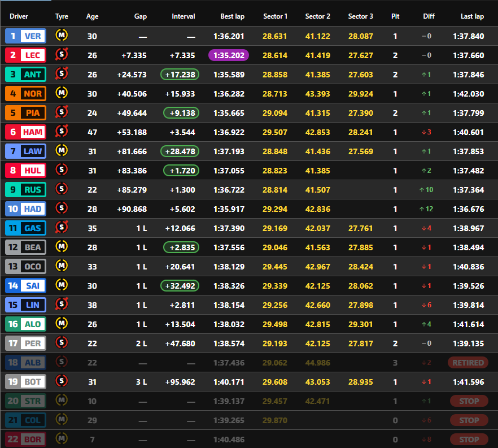The height and width of the screenshot is (448, 498).
Task: Select the 2 LEC driver badge
Action: (26, 55)
